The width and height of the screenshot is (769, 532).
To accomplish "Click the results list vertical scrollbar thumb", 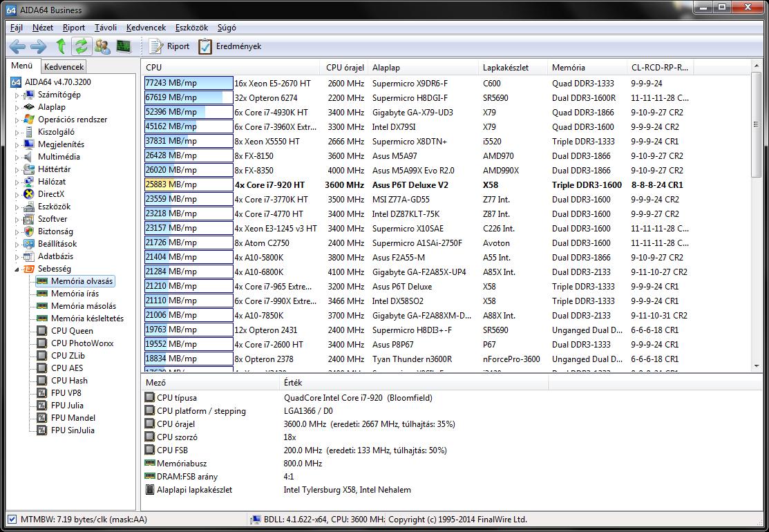I will (756, 124).
